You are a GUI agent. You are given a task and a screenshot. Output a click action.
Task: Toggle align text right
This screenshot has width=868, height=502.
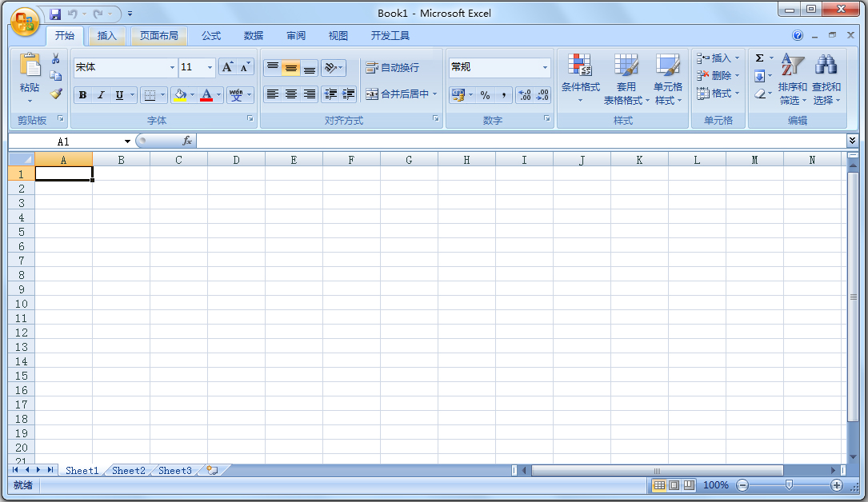pos(310,94)
